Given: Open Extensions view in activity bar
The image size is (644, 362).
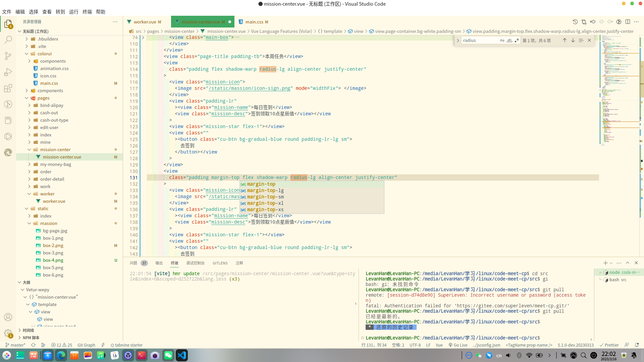Looking at the screenshot, I should [x=8, y=88].
